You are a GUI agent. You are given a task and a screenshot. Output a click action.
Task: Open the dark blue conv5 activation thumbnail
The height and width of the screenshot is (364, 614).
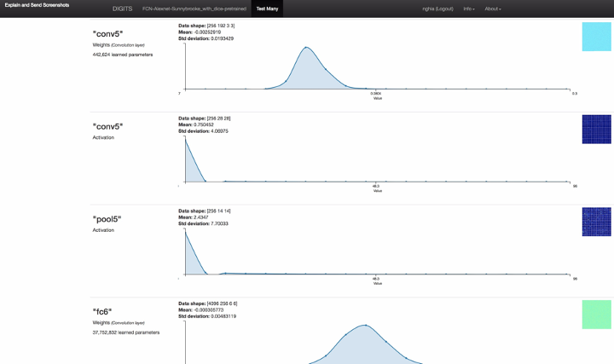click(596, 130)
